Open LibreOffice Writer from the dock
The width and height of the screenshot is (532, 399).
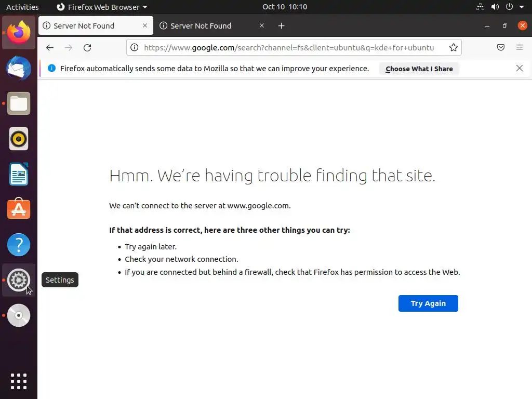point(19,174)
